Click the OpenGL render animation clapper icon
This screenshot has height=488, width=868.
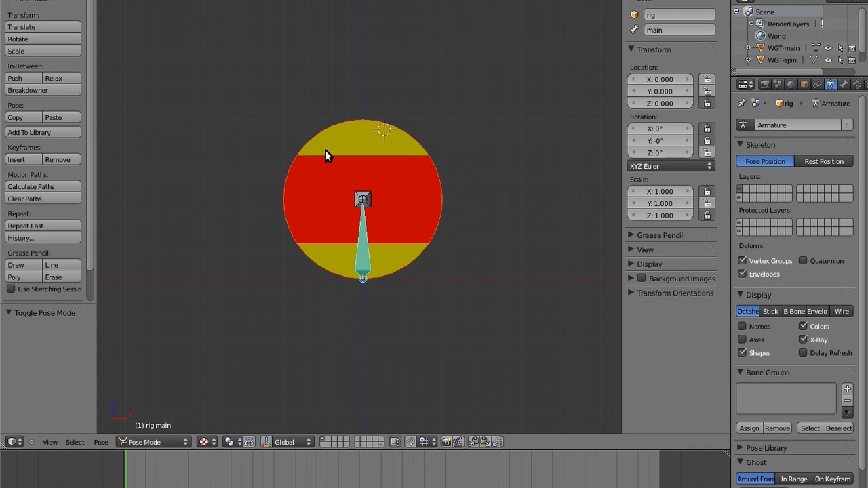coord(458,442)
